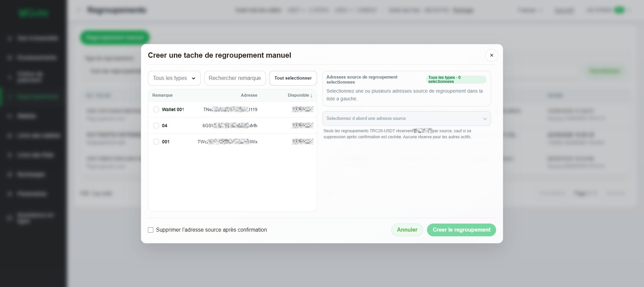Image resolution: width=644 pixels, height=287 pixels.
Task: Click the Tous les types · 0 selectionnees badge
Action: (456, 80)
